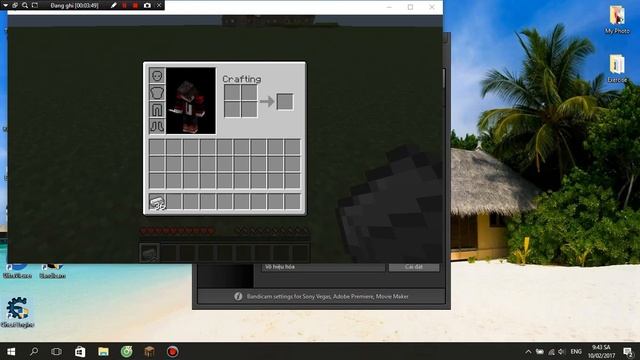Click the info icon in Bandicam footer
The width and height of the screenshot is (640, 360).
click(238, 296)
